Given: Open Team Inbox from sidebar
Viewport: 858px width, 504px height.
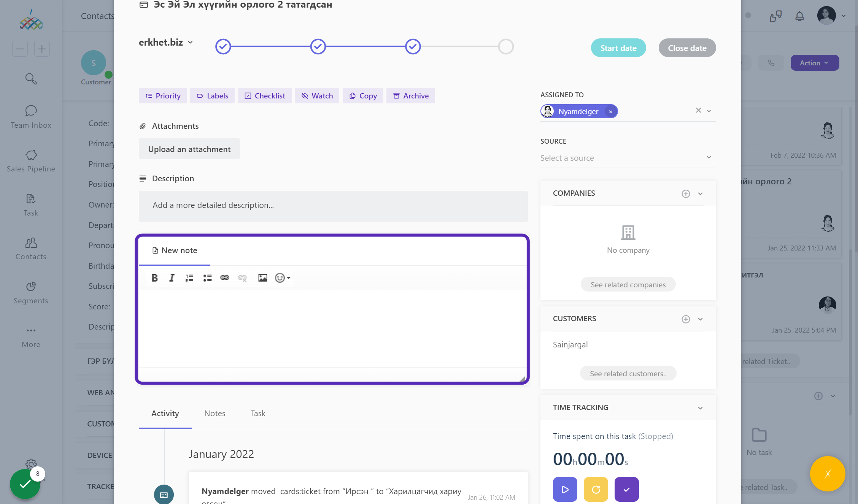Looking at the screenshot, I should (x=31, y=117).
